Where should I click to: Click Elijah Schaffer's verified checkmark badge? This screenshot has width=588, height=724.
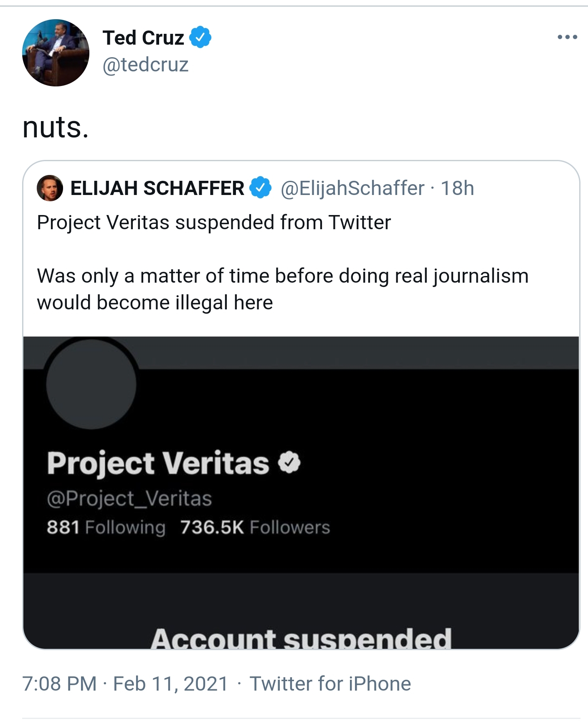(x=261, y=188)
